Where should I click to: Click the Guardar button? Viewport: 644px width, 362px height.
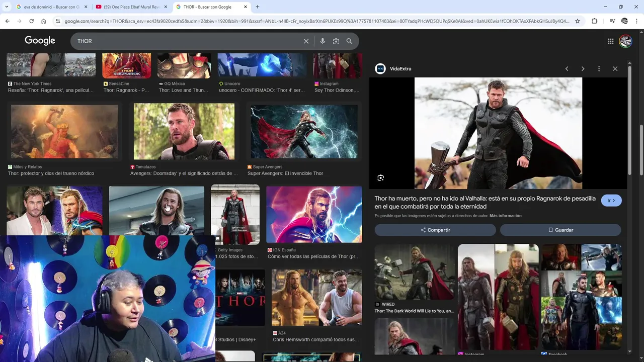pos(560,230)
